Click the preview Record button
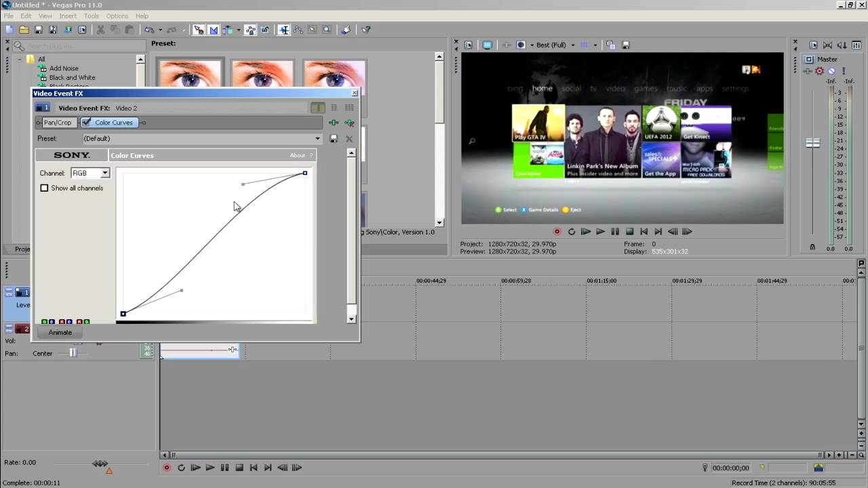Image resolution: width=868 pixels, height=488 pixels. 557,231
